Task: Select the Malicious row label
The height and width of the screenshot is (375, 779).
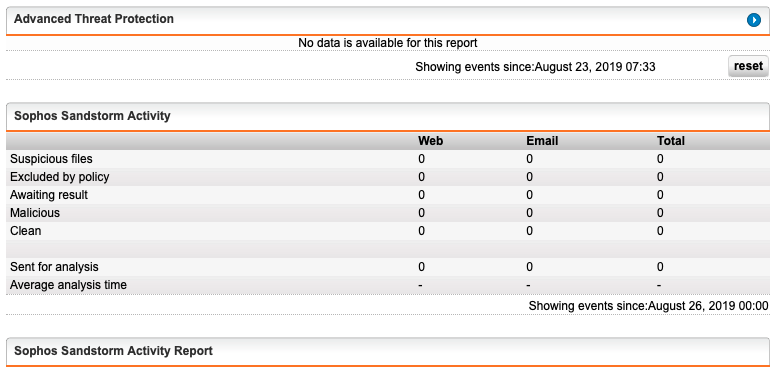Action: pyautogui.click(x=35, y=213)
